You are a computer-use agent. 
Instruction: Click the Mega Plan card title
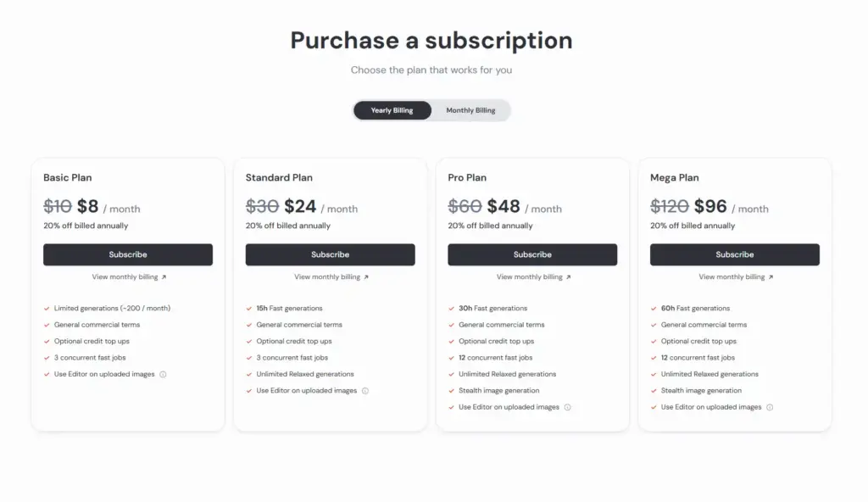674,178
